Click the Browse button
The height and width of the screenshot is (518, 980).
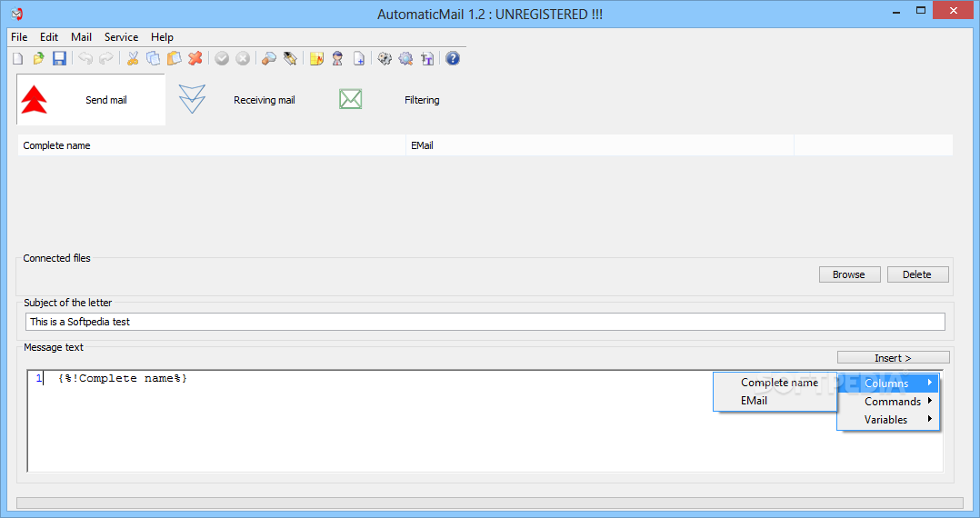849,274
